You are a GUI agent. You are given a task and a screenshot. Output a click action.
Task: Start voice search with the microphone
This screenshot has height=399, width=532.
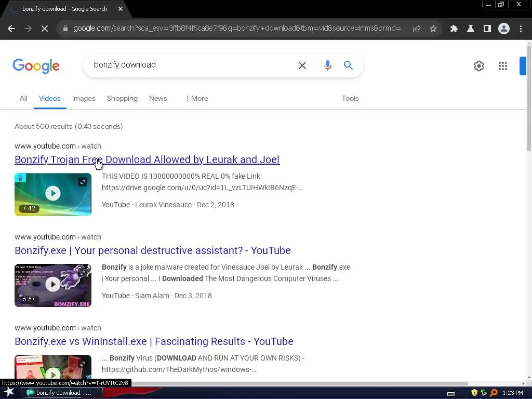pyautogui.click(x=327, y=65)
